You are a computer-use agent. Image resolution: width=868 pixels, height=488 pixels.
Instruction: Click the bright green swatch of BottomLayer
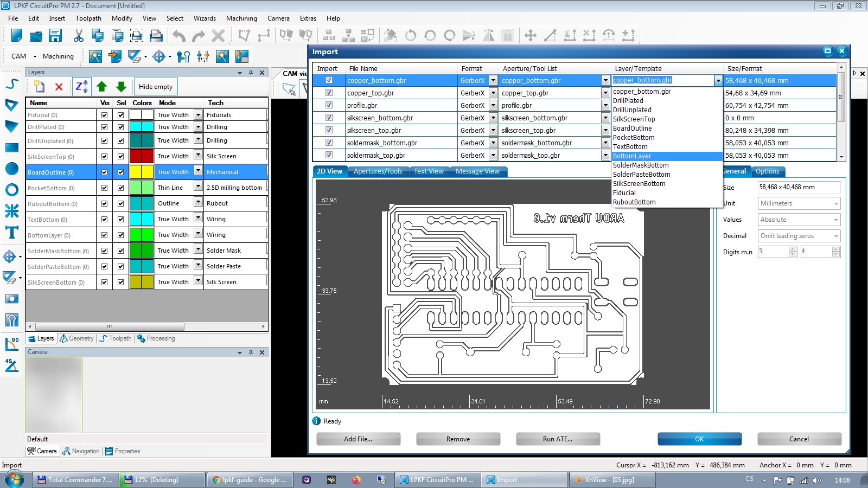pyautogui.click(x=142, y=235)
